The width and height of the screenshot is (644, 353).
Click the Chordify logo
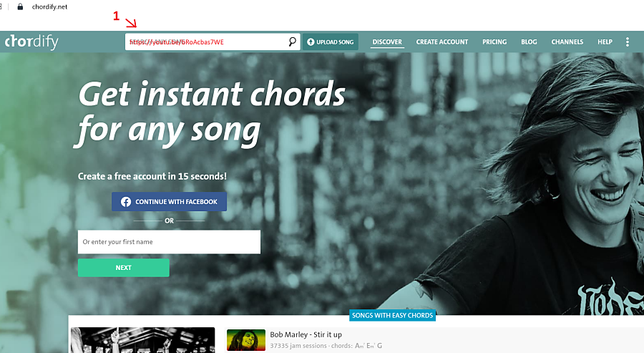pyautogui.click(x=31, y=42)
